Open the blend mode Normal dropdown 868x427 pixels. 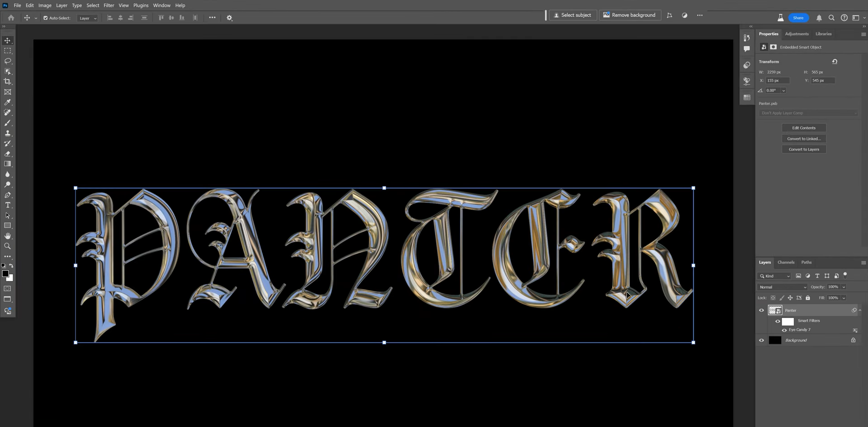tap(783, 287)
